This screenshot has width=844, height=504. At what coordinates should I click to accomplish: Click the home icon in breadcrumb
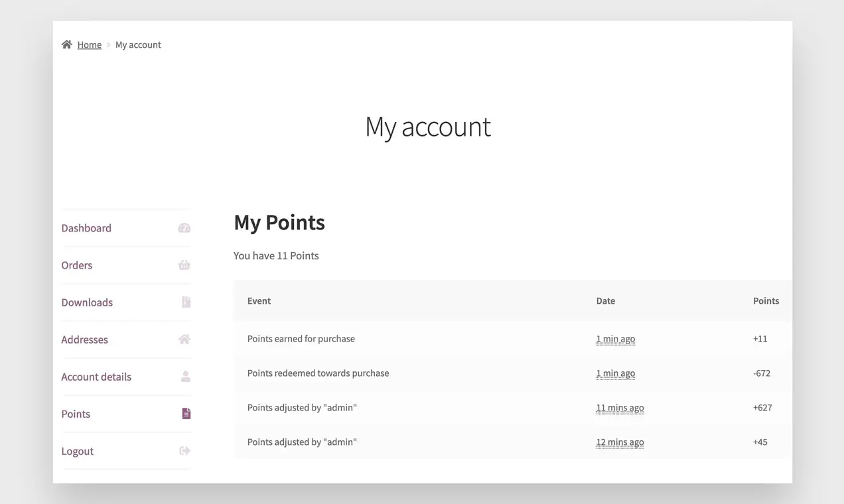(66, 44)
